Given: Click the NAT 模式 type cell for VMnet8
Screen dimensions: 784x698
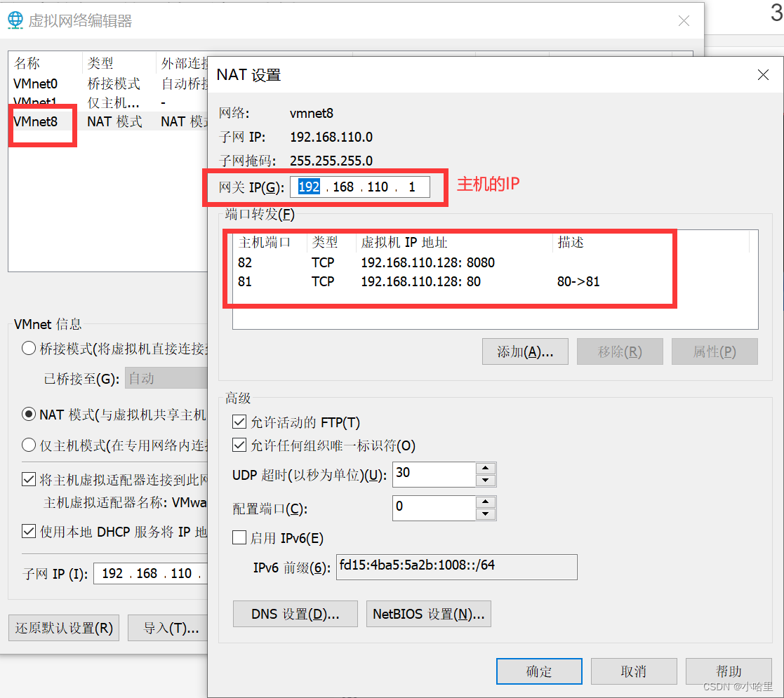Looking at the screenshot, I should pos(114,121).
